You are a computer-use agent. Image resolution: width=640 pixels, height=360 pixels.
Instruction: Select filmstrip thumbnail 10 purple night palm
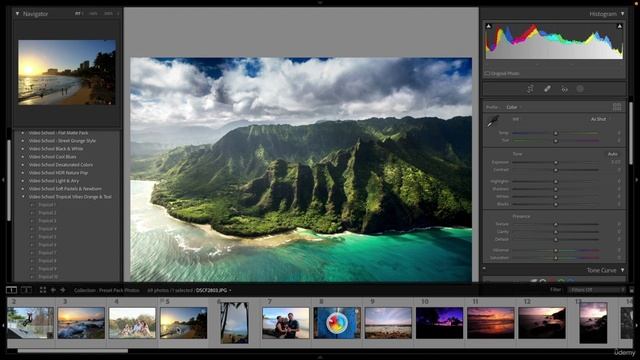click(440, 323)
